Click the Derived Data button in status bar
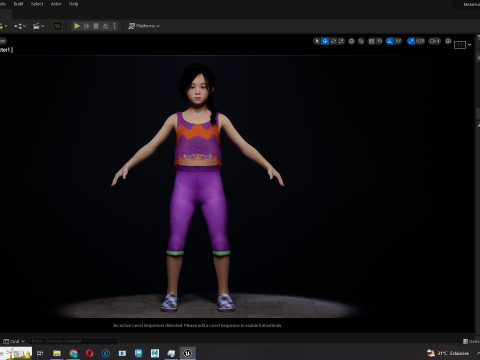This screenshot has width=480, height=360. click(471, 341)
